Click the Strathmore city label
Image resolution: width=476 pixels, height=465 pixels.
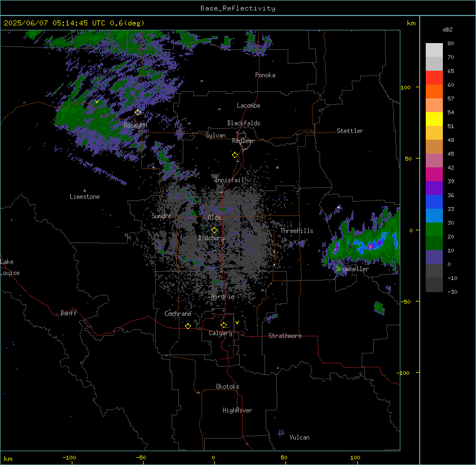pyautogui.click(x=285, y=336)
